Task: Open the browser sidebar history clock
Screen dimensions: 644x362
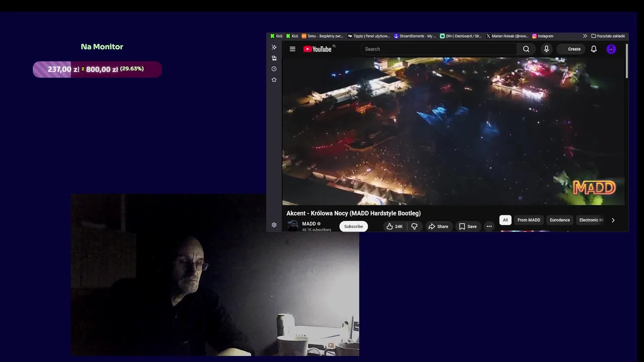Action: tap(274, 69)
